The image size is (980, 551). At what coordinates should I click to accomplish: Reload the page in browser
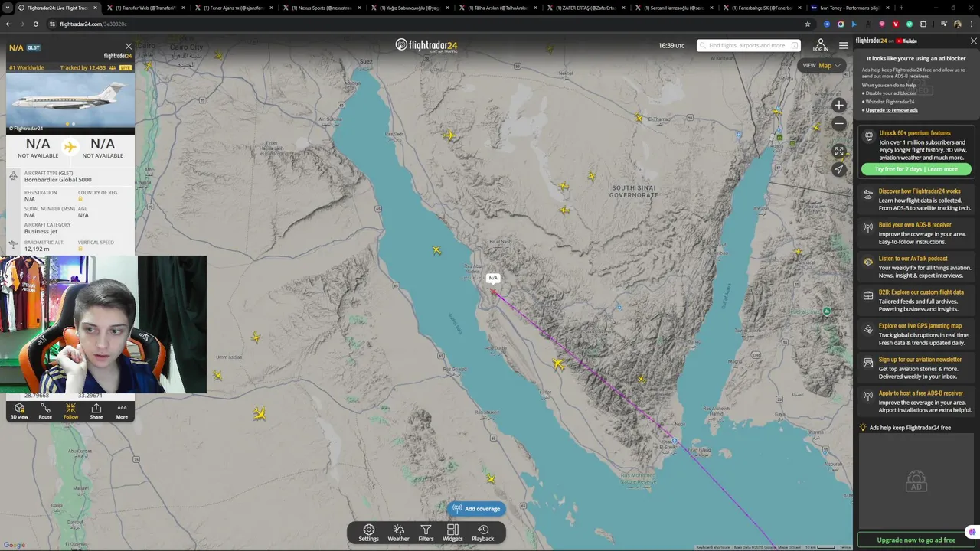coord(35,24)
